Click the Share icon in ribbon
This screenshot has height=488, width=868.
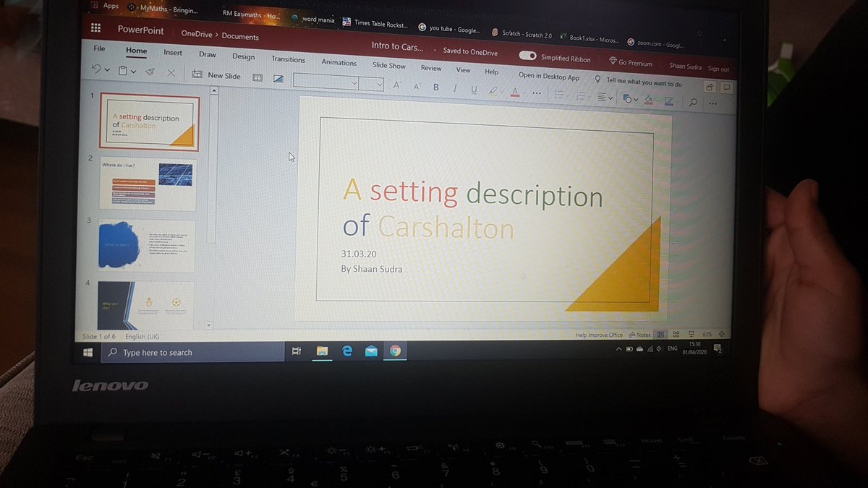(710, 86)
